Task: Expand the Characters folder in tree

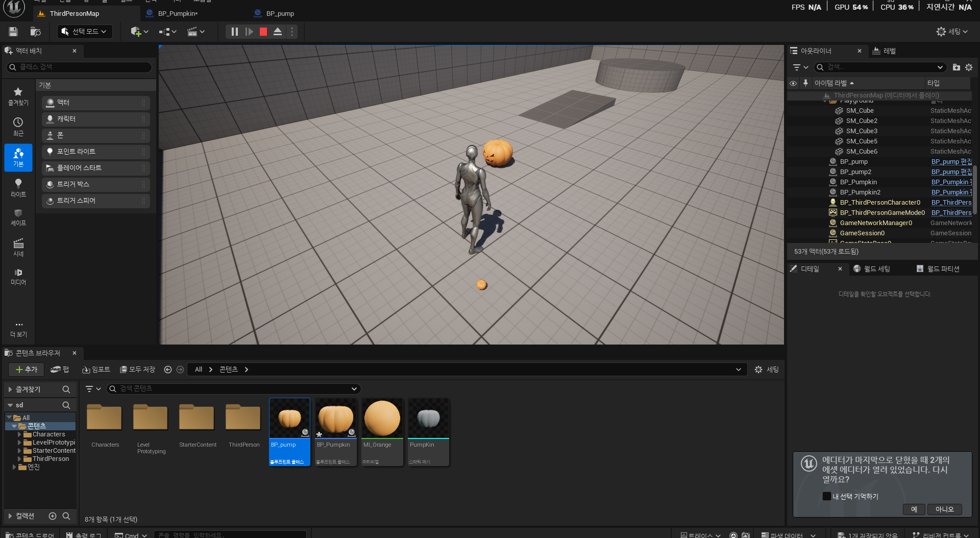Action: click(19, 434)
